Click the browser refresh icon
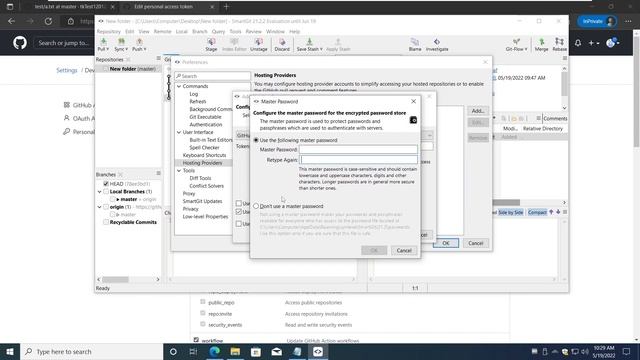 [x=49, y=21]
